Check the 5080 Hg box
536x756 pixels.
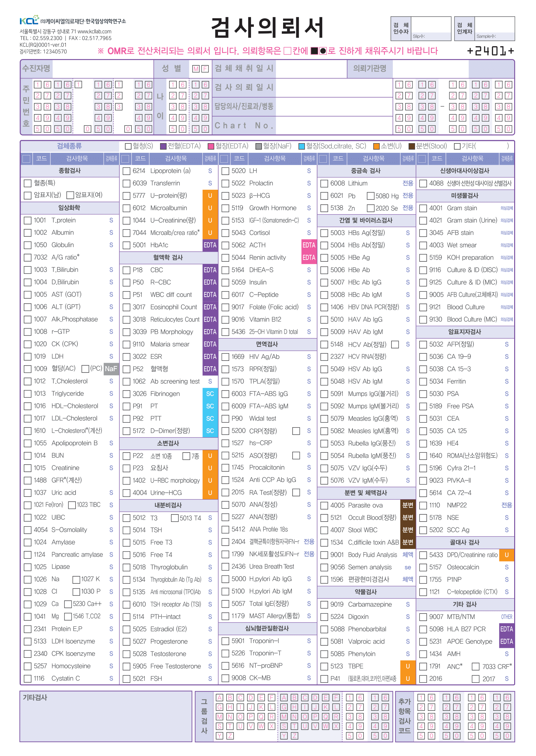(371, 196)
